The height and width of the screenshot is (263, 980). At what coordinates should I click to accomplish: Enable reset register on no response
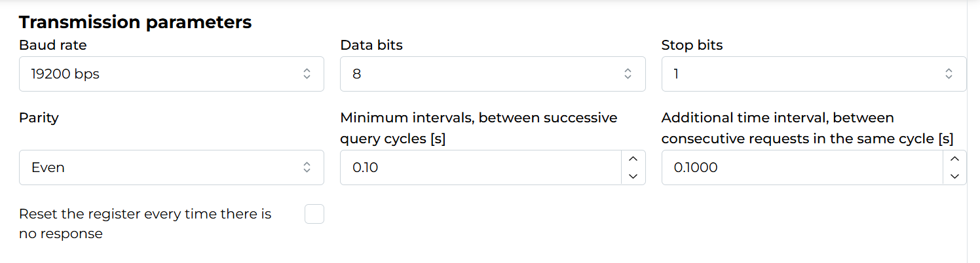(x=314, y=214)
